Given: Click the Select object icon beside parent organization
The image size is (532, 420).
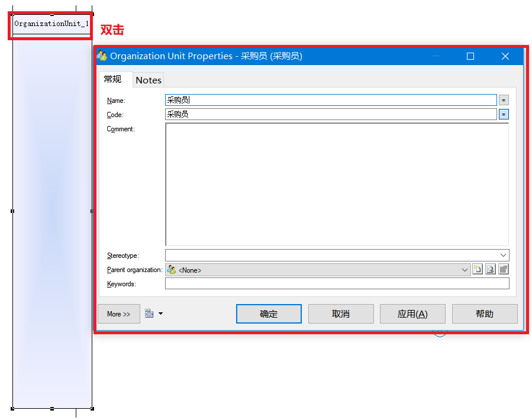Looking at the screenshot, I should click(x=504, y=269).
